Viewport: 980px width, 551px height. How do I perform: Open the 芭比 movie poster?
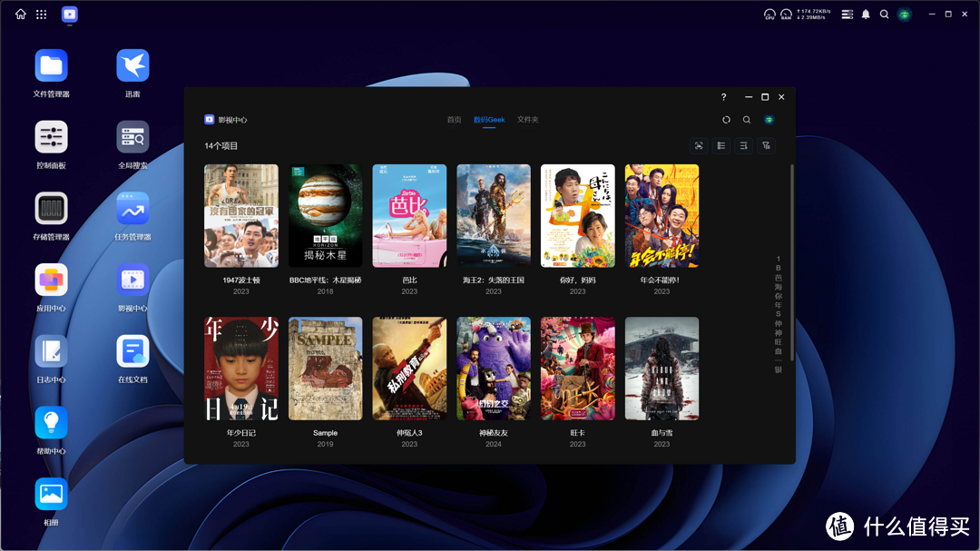coord(409,216)
